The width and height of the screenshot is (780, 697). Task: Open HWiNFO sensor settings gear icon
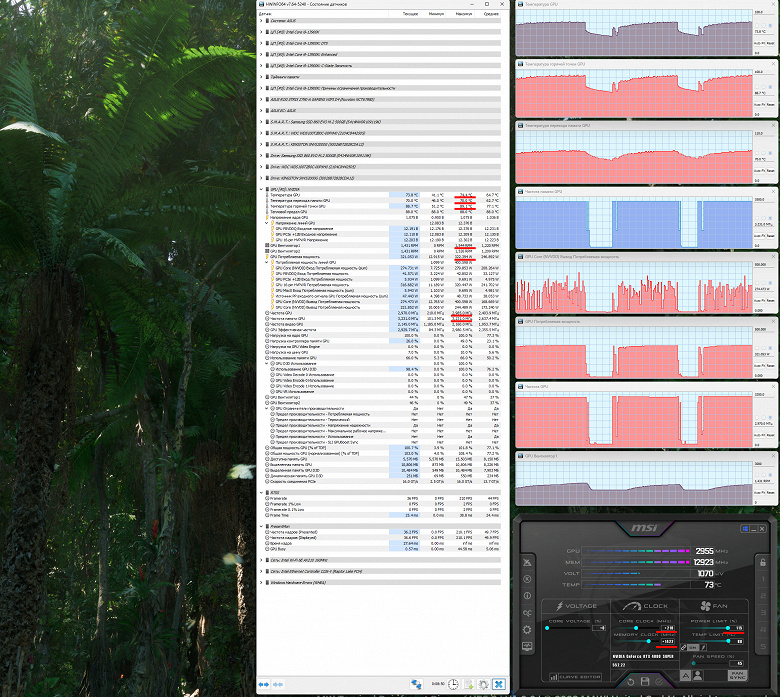coord(483,685)
